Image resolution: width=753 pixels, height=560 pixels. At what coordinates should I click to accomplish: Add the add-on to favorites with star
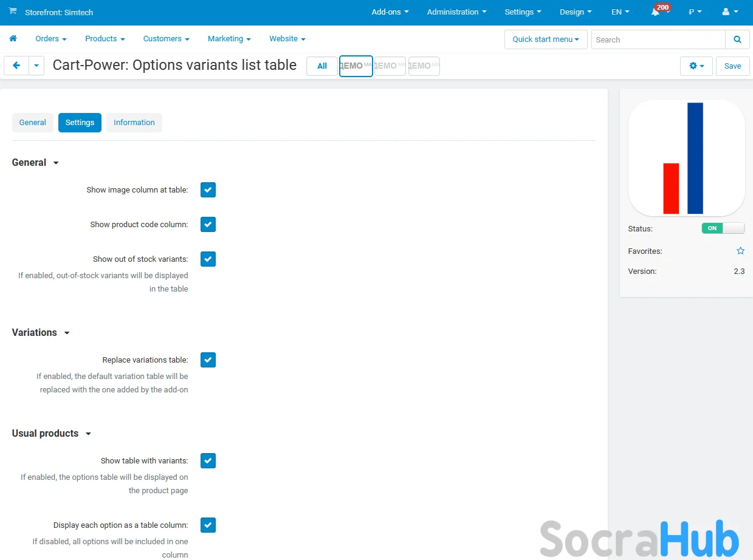(740, 251)
